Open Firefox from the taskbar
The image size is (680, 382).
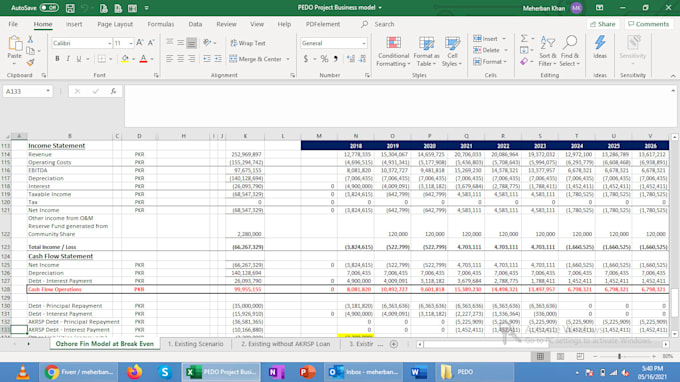tap(134, 372)
